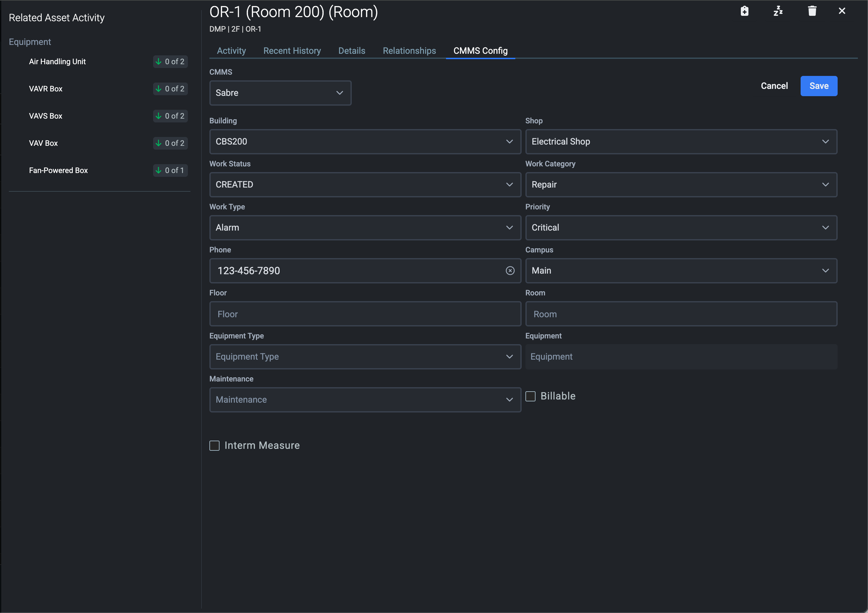The height and width of the screenshot is (613, 868).
Task: Click the trash delete icon
Action: pyautogui.click(x=812, y=11)
